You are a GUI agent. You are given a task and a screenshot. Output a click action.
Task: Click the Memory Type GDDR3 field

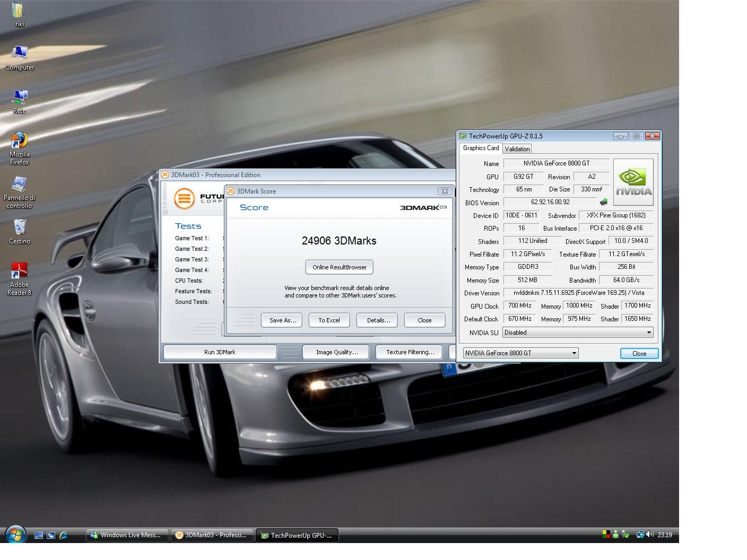(x=527, y=267)
